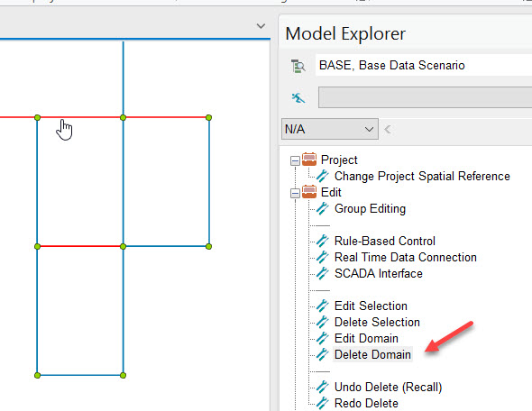The width and height of the screenshot is (532, 411).
Task: Run Undo Delete (Recall) command
Action: coord(388,387)
